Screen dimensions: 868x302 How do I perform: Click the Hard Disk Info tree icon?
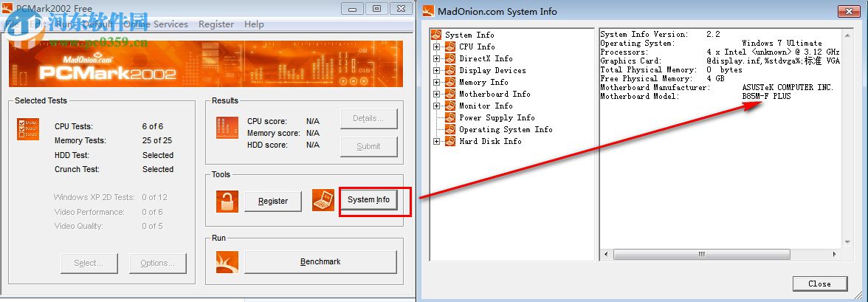tap(450, 141)
